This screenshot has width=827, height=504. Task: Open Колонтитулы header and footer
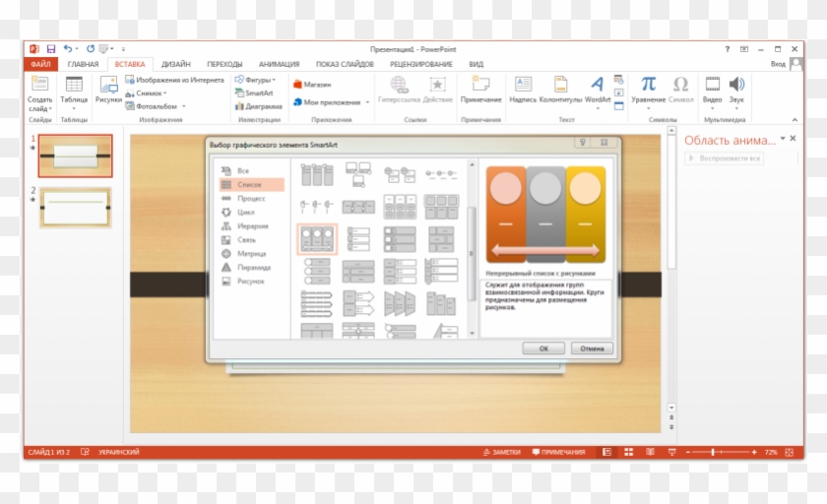(560, 90)
